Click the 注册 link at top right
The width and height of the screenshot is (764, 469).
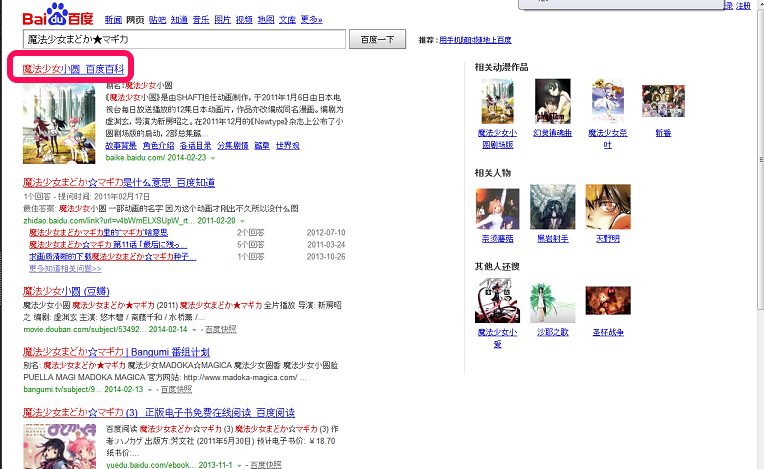743,5
